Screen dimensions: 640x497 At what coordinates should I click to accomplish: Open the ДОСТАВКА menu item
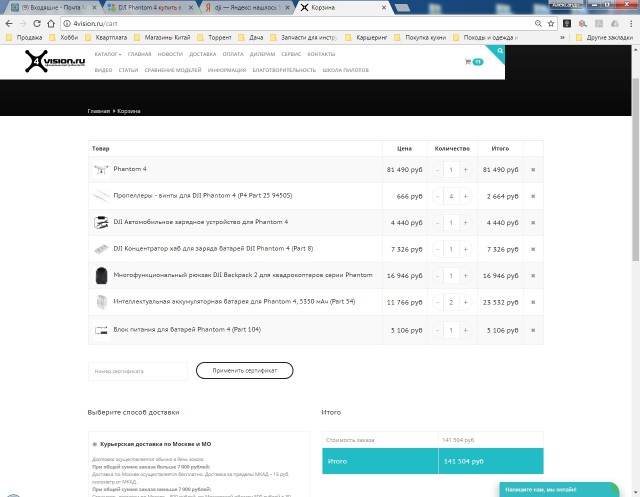pyautogui.click(x=201, y=53)
